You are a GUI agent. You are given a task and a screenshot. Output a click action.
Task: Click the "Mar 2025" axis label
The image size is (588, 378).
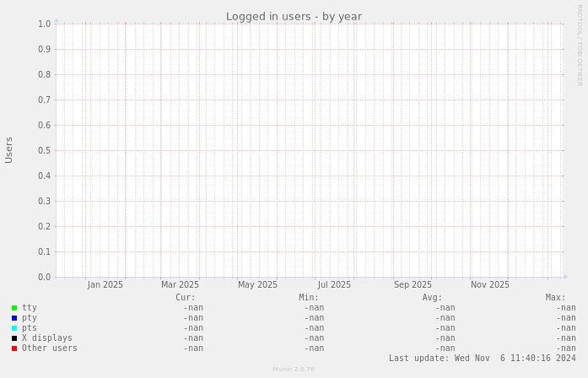(180, 285)
